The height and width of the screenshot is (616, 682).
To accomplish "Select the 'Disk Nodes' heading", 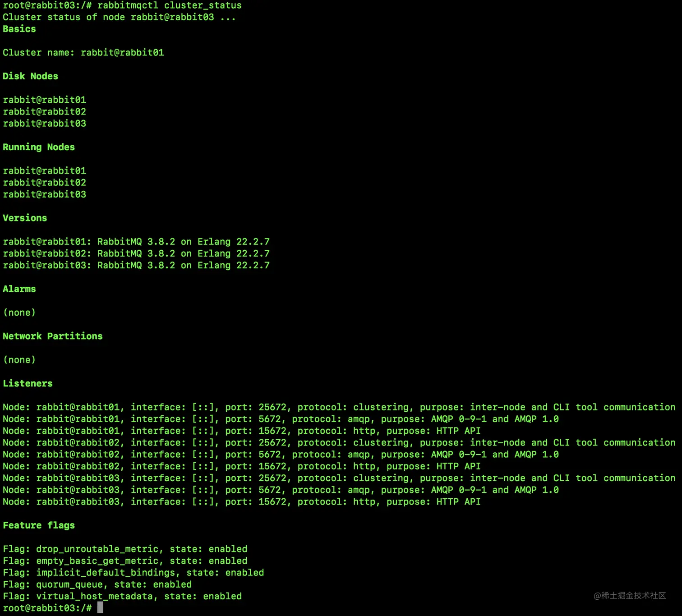I will pos(31,76).
